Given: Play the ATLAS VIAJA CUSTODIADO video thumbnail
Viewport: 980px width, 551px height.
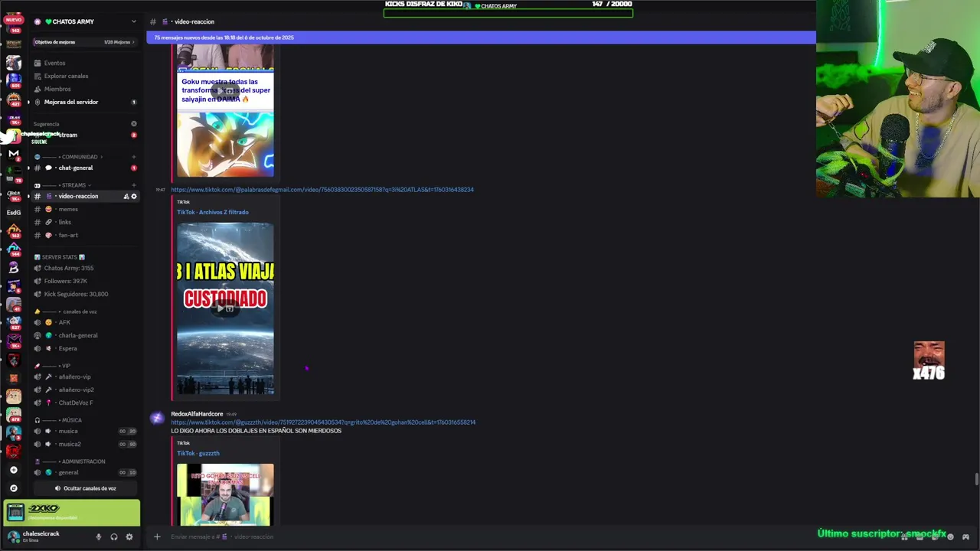Looking at the screenshot, I should coord(225,308).
